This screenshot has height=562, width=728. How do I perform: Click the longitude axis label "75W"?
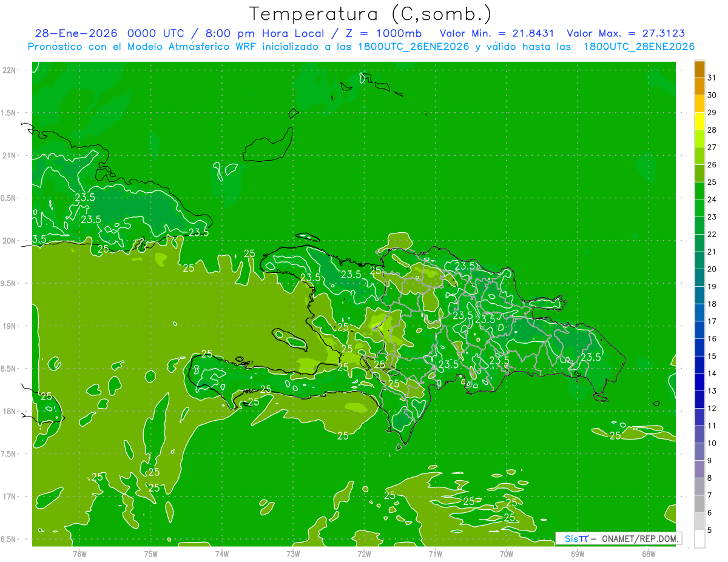(151, 554)
